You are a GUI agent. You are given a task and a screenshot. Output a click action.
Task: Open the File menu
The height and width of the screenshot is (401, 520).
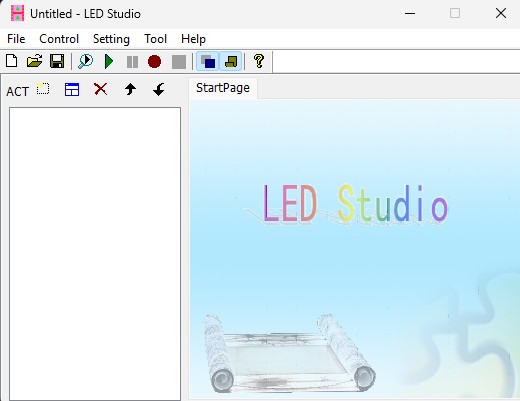(x=16, y=39)
